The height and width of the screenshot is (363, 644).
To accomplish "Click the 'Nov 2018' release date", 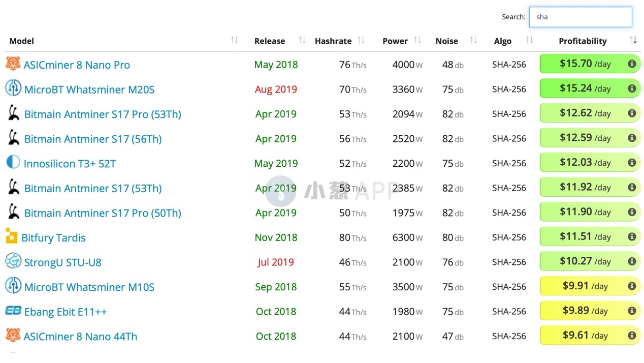I will click(x=276, y=237).
